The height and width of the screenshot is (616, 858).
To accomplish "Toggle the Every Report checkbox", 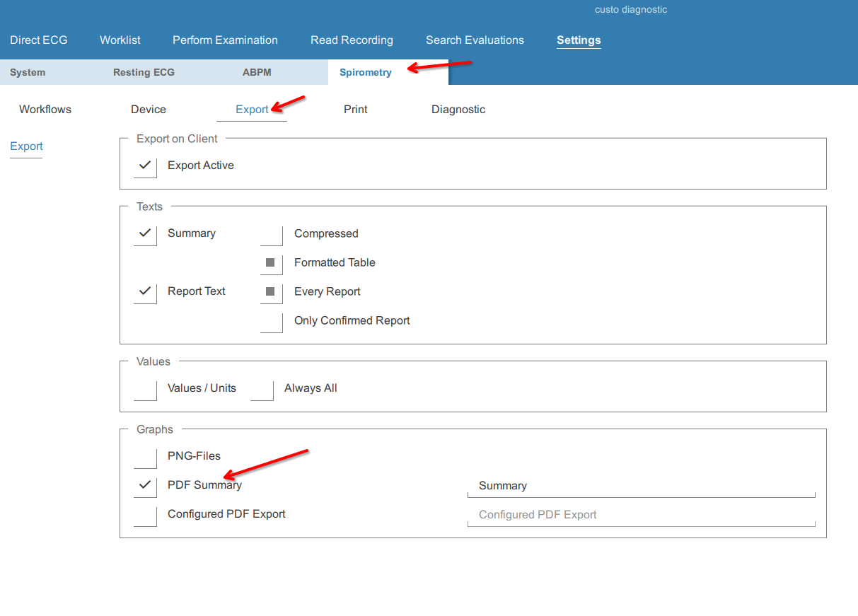I will [x=271, y=292].
